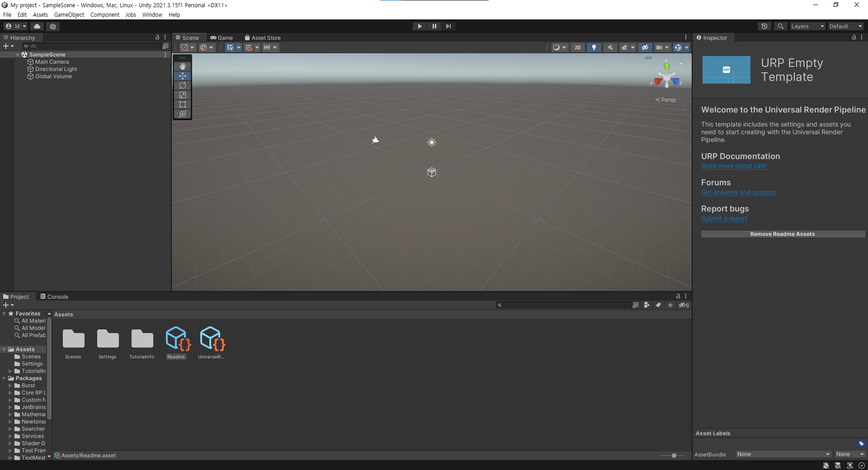Toggle Scene audio mute

tap(610, 47)
